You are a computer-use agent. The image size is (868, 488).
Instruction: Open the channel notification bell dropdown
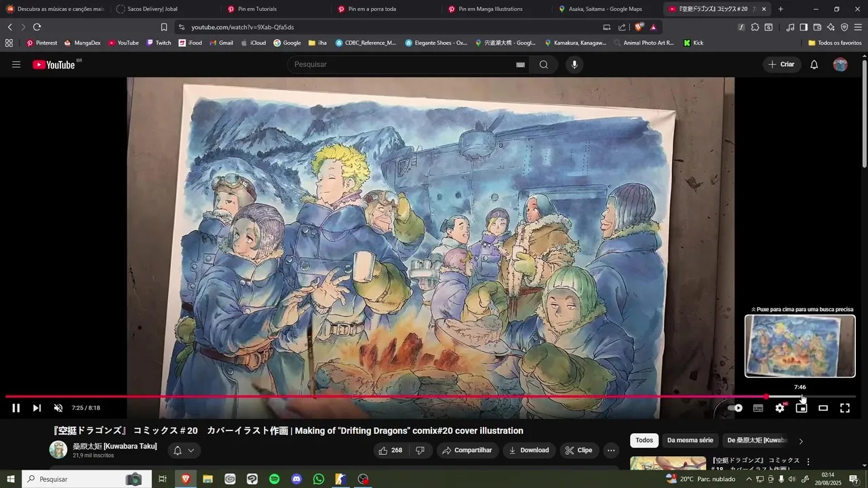184,450
